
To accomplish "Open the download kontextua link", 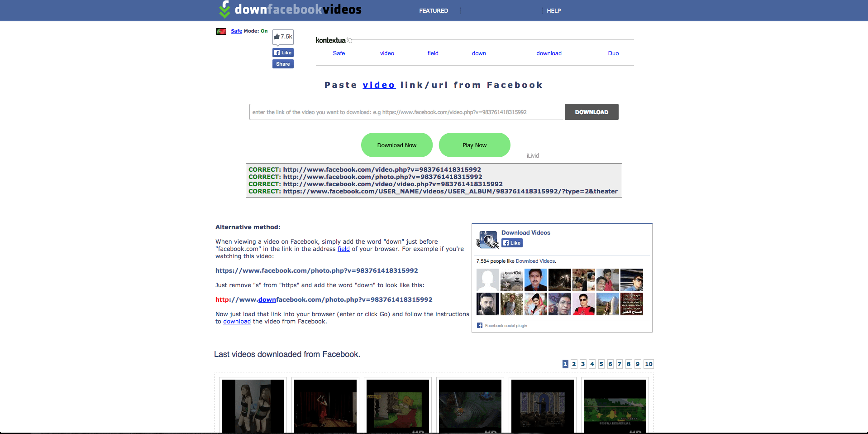I will click(x=549, y=53).
